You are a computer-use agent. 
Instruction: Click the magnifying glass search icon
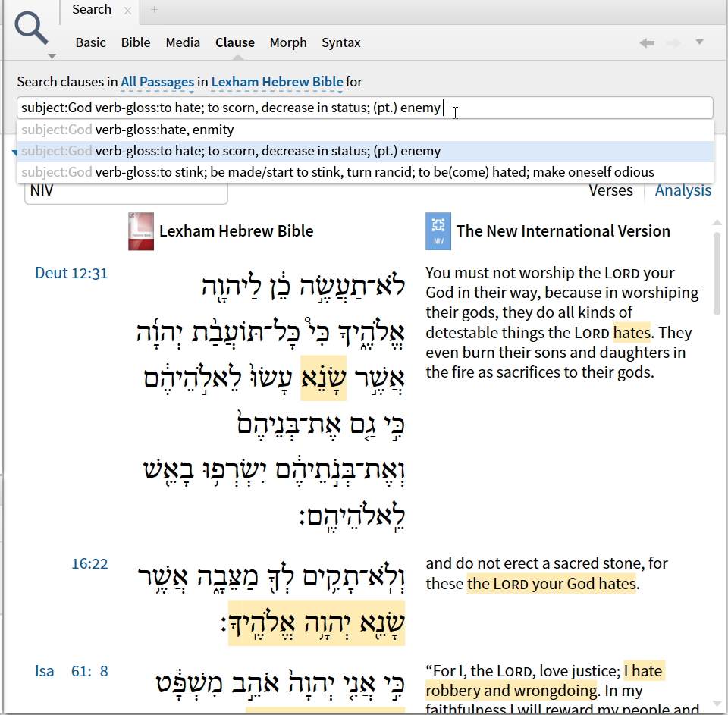[31, 28]
